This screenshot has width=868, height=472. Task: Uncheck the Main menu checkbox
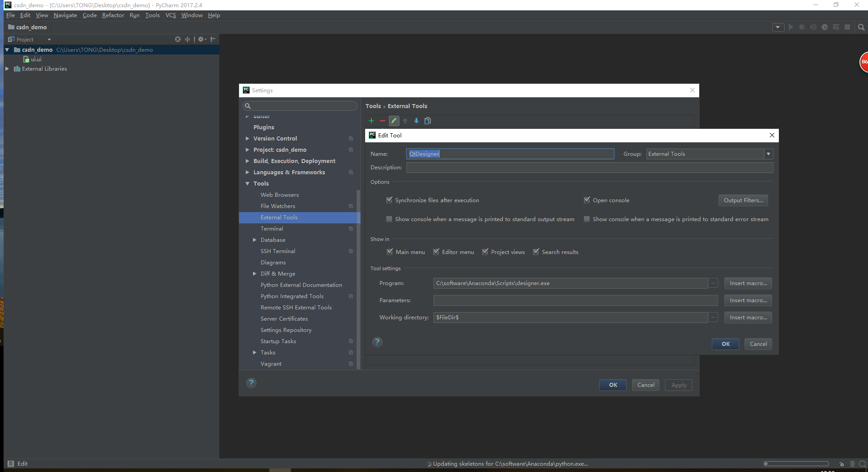[390, 252]
